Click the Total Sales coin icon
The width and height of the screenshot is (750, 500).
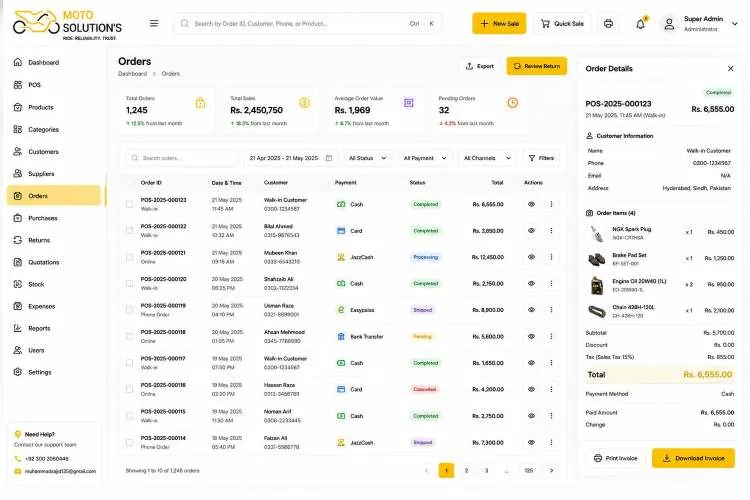click(x=304, y=103)
